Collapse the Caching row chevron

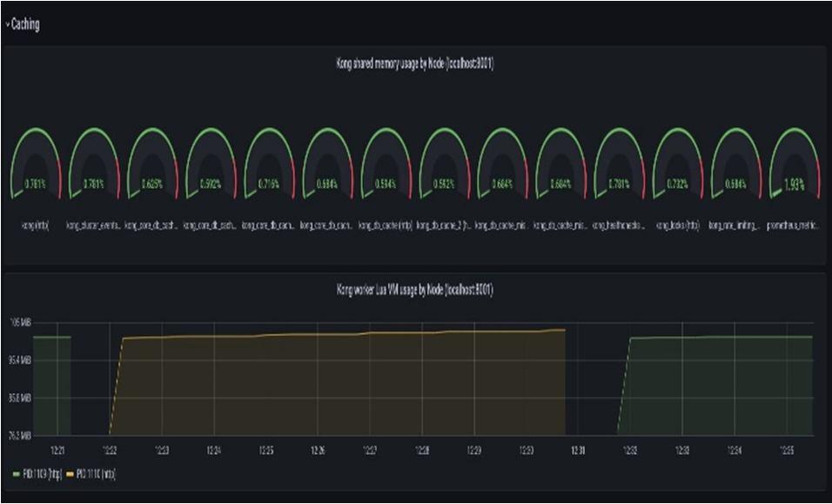click(8, 24)
